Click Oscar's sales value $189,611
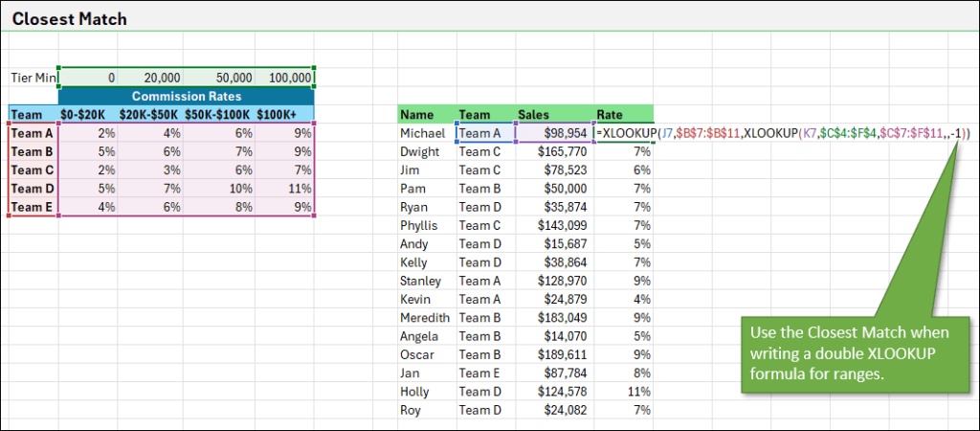This screenshot has height=431, width=980. (554, 354)
